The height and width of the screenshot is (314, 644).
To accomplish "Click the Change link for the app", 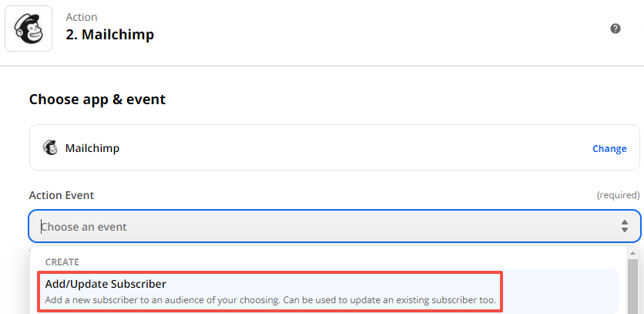I will (x=609, y=149).
